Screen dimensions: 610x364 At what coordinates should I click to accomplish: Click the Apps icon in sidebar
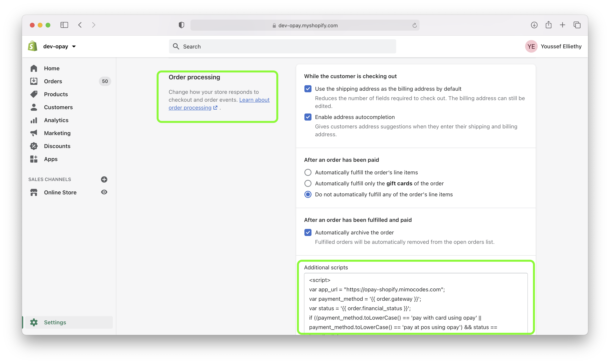[35, 159]
